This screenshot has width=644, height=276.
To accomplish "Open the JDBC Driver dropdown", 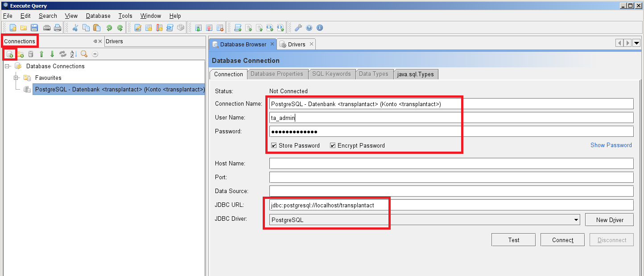I will coord(576,220).
